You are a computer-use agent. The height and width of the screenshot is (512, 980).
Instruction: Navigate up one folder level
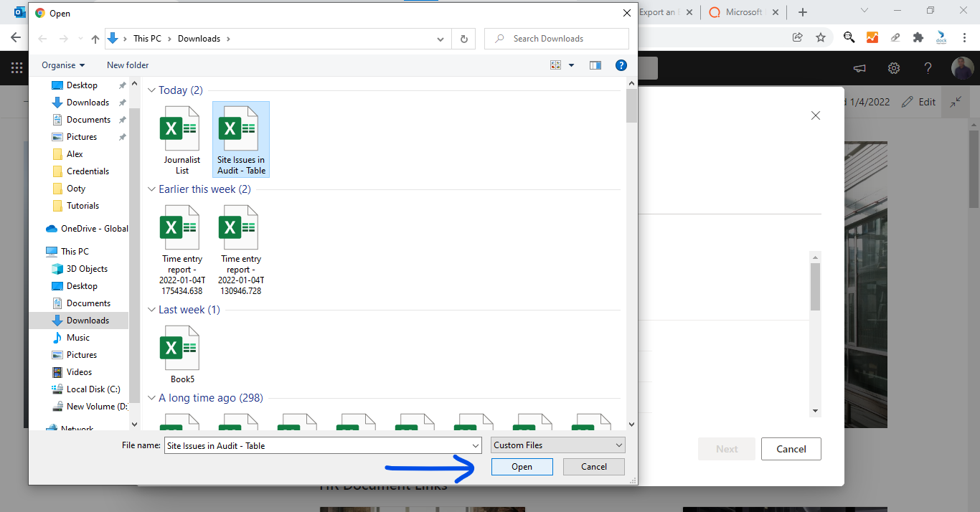point(95,39)
